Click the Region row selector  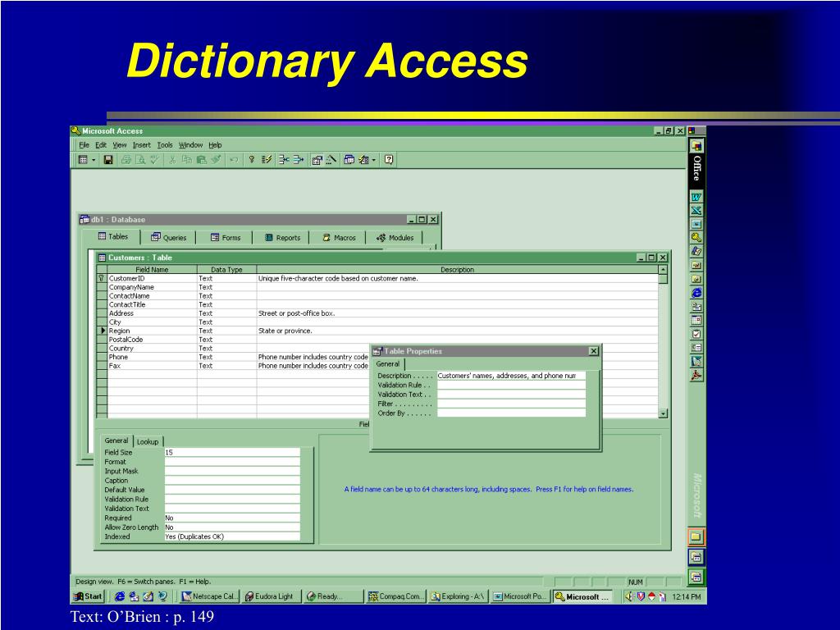102,331
